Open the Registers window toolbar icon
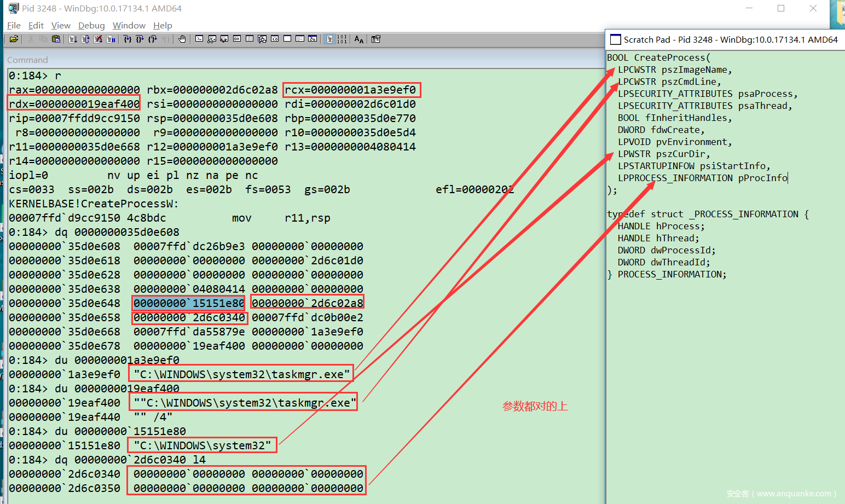845x504 pixels. point(237,39)
